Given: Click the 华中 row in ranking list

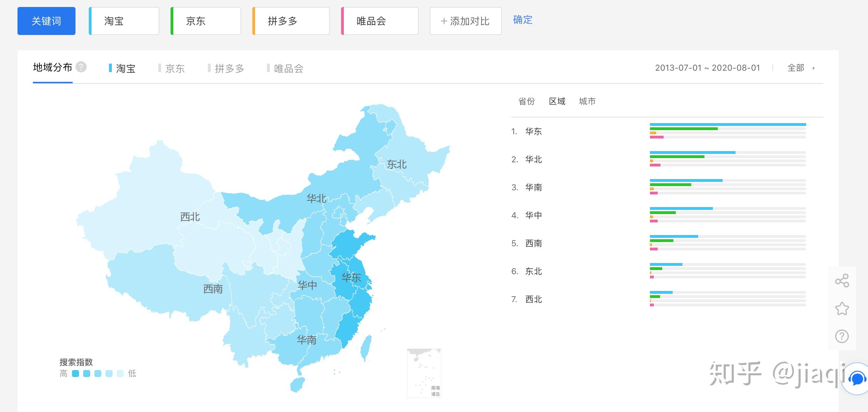Looking at the screenshot, I should tap(667, 215).
